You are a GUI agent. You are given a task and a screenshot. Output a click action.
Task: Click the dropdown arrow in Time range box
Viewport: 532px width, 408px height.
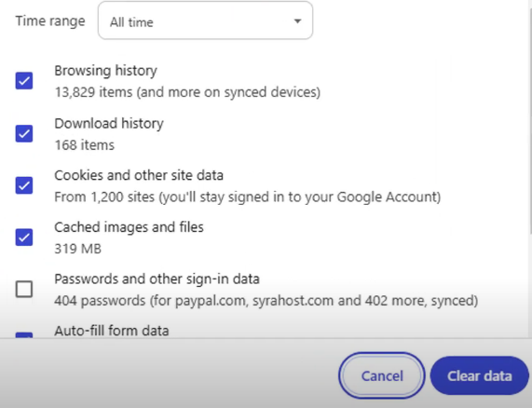point(297,21)
